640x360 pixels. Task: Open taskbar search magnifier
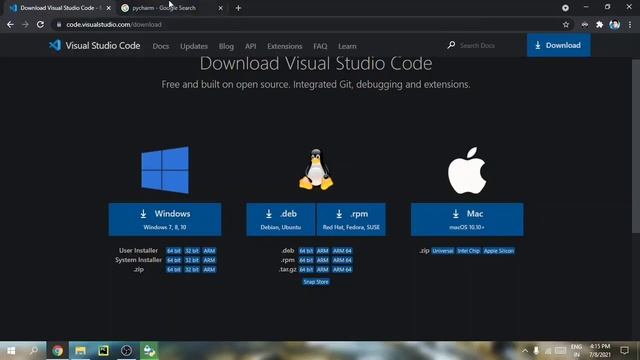(x=34, y=351)
